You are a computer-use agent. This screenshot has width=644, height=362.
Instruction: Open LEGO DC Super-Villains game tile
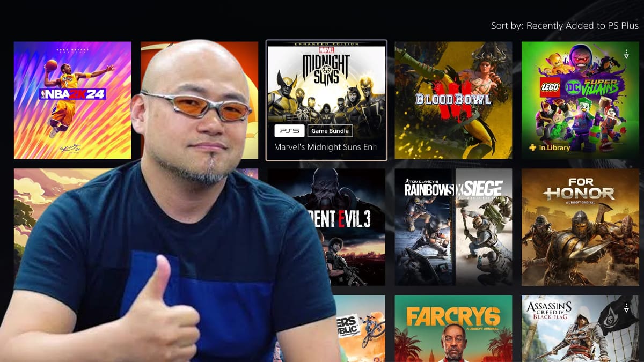pyautogui.click(x=580, y=100)
